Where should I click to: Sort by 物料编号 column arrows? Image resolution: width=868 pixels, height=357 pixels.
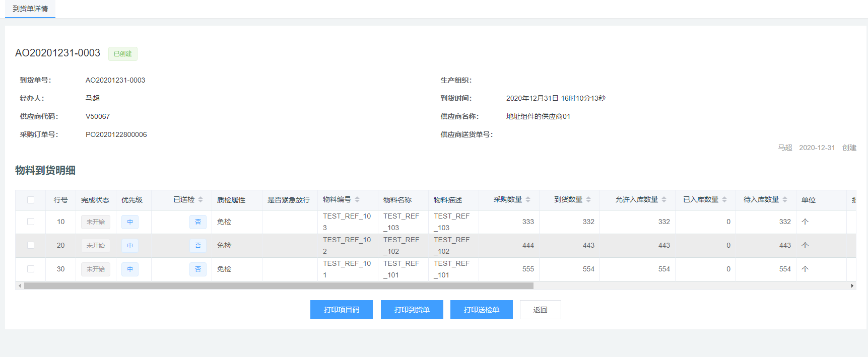click(357, 200)
